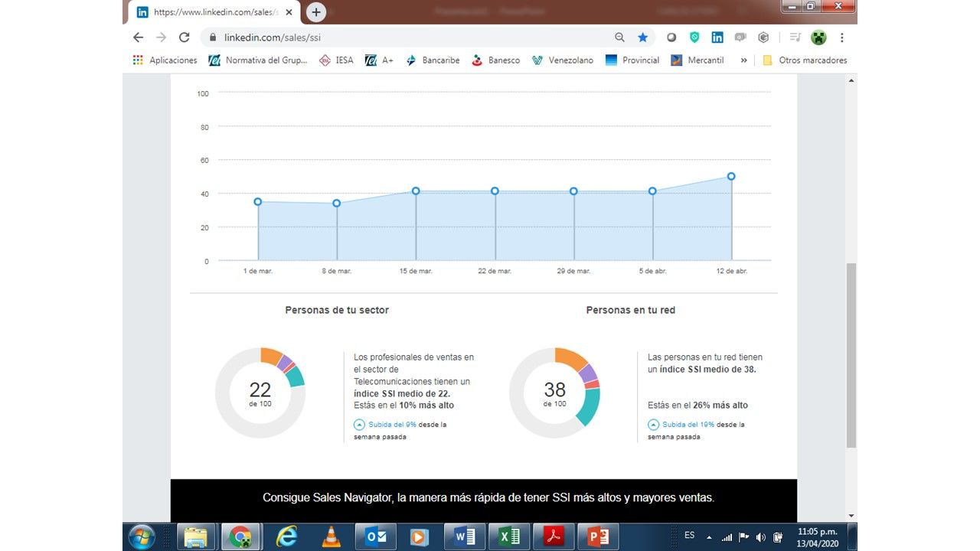Click the Chrome taskbar icon
This screenshot has width=980, height=551.
tap(240, 537)
